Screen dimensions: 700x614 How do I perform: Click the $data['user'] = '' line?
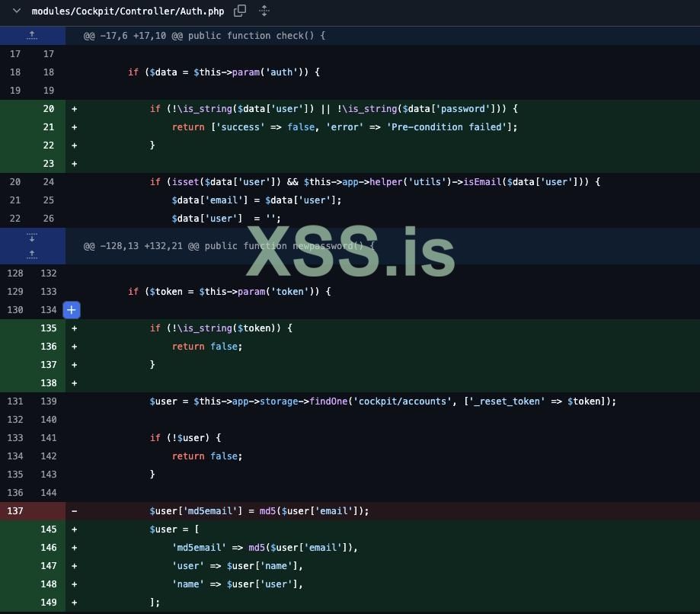pyautogui.click(x=226, y=219)
